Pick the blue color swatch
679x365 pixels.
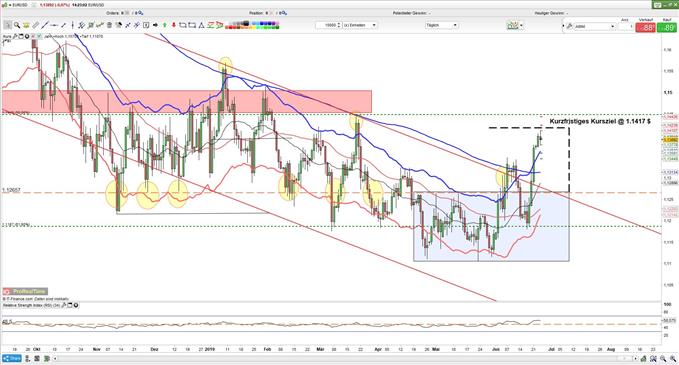click(261, 23)
